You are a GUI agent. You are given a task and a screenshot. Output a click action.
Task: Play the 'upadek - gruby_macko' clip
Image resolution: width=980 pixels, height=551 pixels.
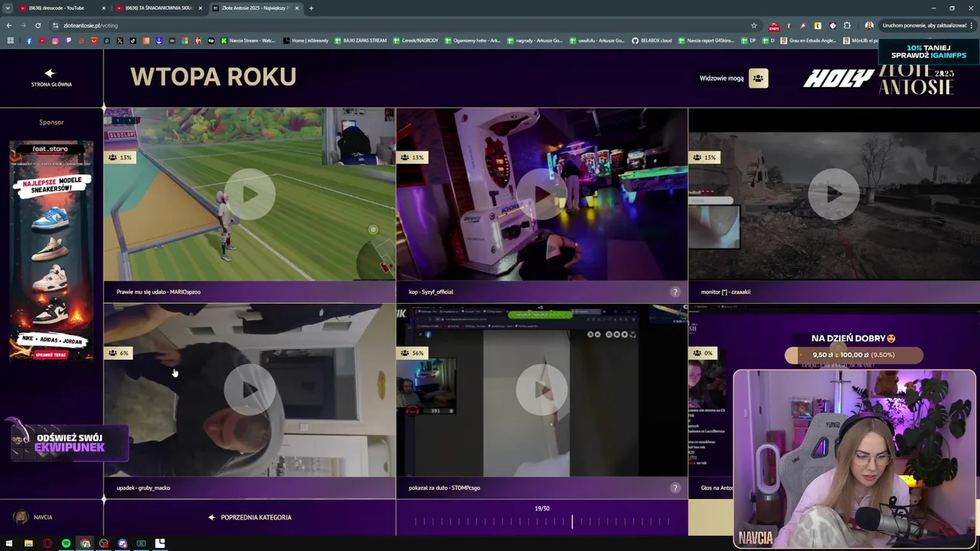coord(250,390)
